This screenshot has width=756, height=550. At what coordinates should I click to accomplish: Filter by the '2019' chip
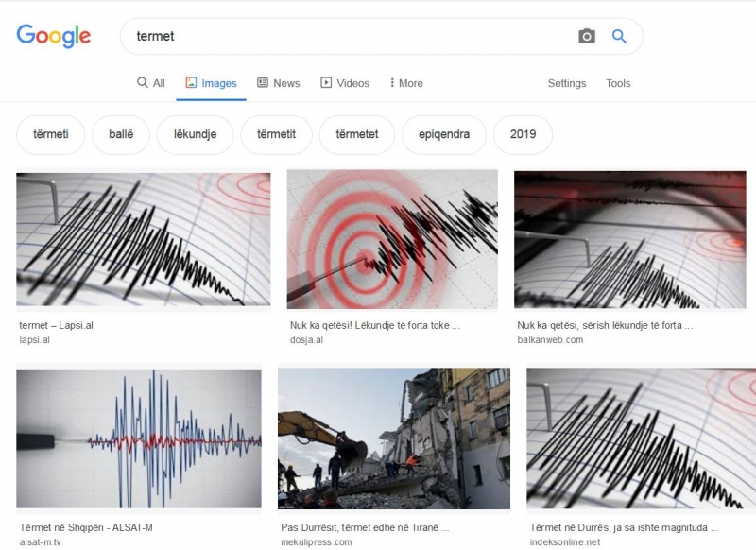point(524,134)
